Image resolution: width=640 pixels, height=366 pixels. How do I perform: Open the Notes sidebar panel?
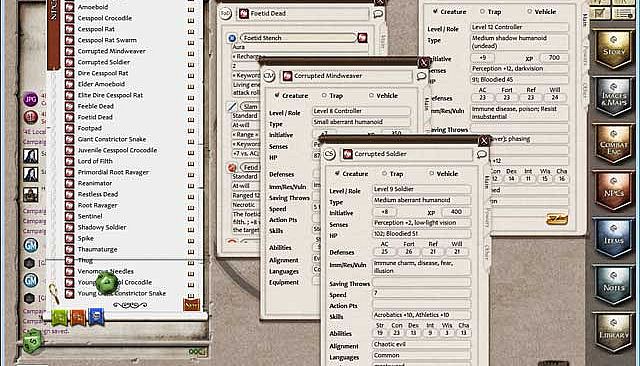[613, 286]
